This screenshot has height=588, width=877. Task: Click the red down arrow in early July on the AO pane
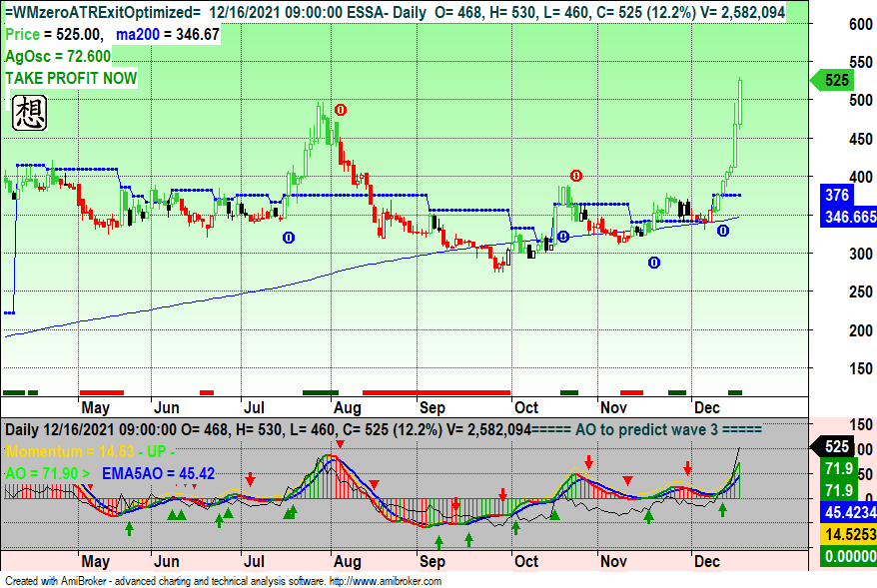250,479
